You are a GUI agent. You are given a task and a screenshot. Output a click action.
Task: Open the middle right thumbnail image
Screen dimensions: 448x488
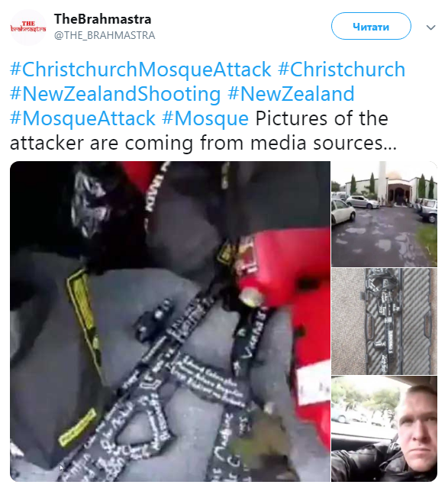click(384, 322)
